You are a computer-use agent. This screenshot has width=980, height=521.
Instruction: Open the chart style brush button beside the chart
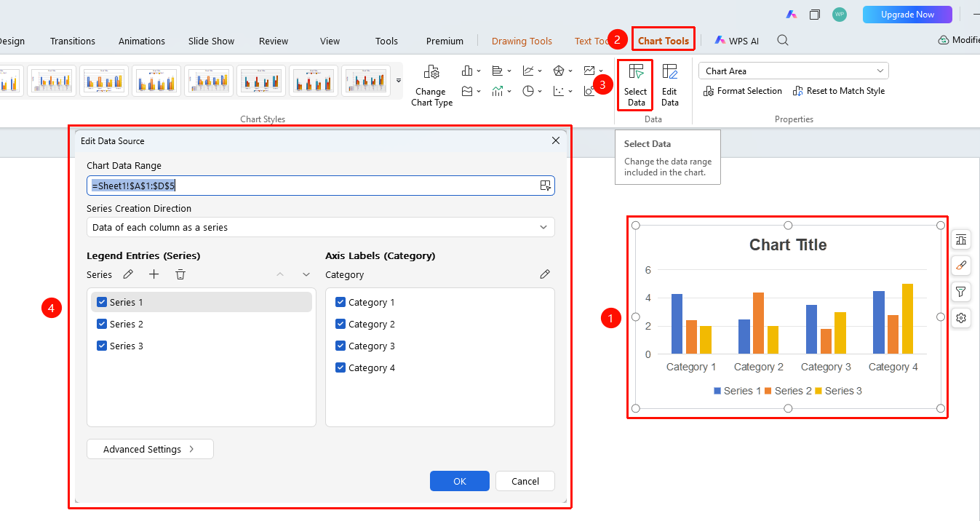pyautogui.click(x=961, y=266)
